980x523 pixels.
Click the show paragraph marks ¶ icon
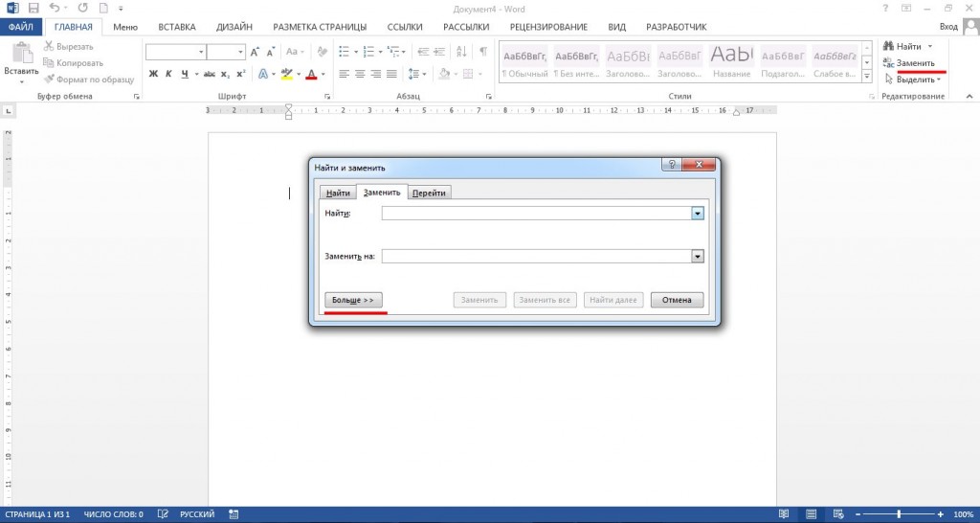point(483,51)
